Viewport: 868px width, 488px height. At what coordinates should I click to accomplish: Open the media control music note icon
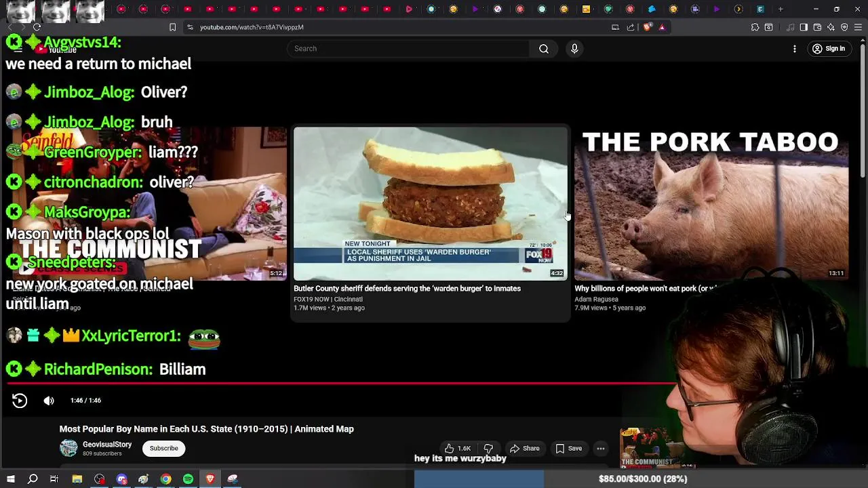point(791,27)
